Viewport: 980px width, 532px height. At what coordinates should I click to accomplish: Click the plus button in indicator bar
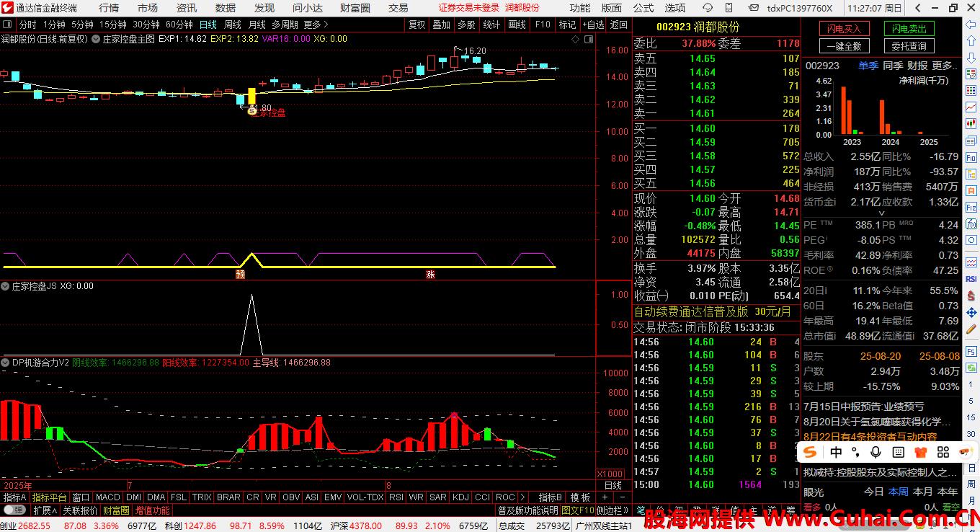click(x=604, y=497)
